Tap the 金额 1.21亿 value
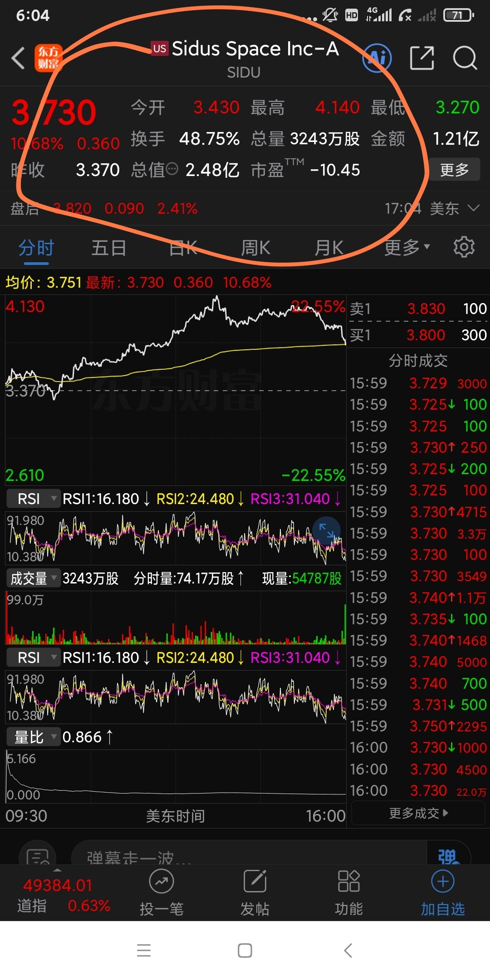This screenshot has height=980, width=490. pos(456,139)
